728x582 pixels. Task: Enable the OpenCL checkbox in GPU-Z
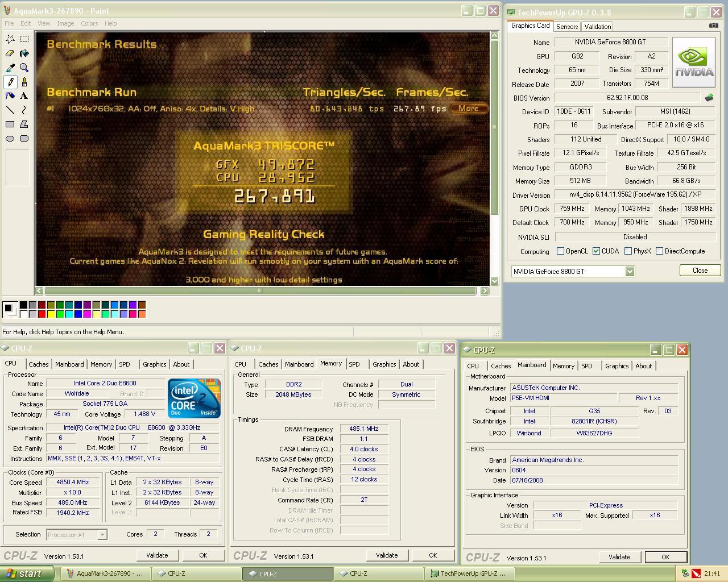[x=560, y=251]
